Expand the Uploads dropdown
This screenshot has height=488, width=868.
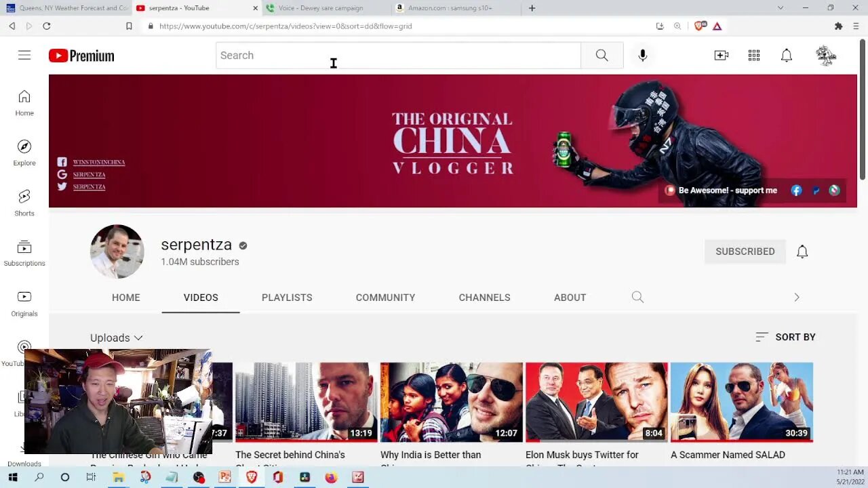point(117,338)
